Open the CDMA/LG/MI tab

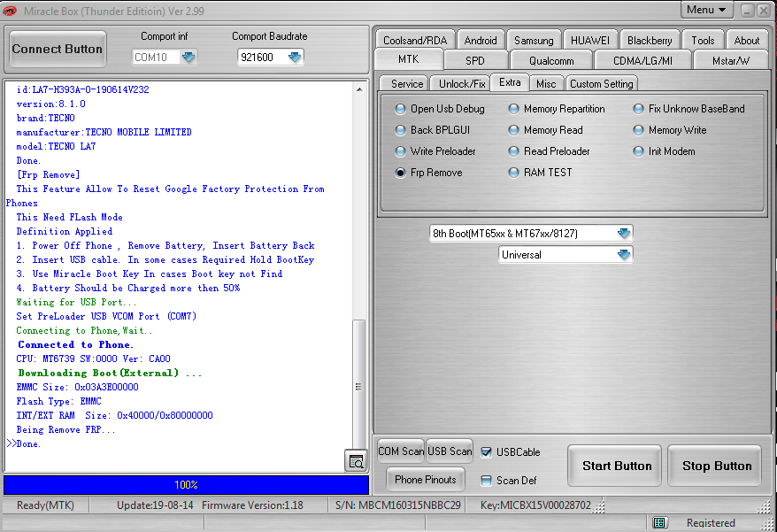[x=642, y=60]
